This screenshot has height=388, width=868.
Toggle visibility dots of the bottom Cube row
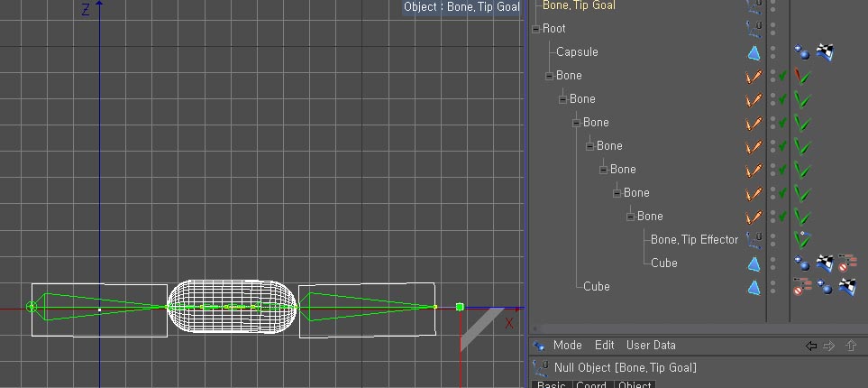tap(773, 287)
